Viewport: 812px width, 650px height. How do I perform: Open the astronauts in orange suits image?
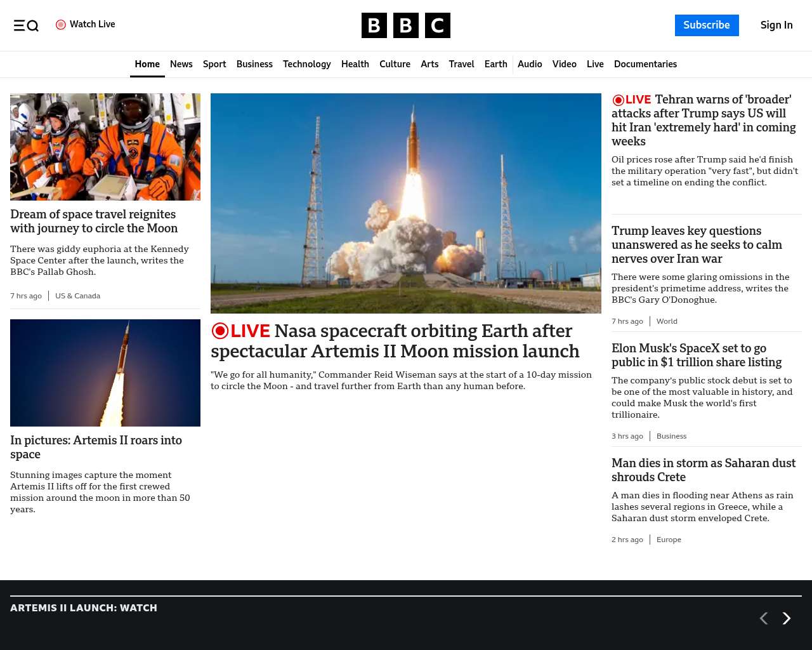(105, 147)
